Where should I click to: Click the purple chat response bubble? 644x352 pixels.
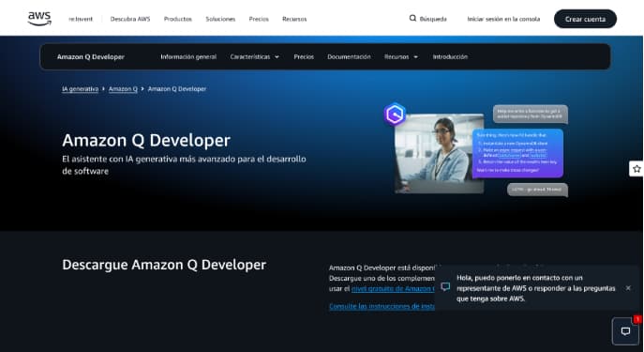pos(517,153)
